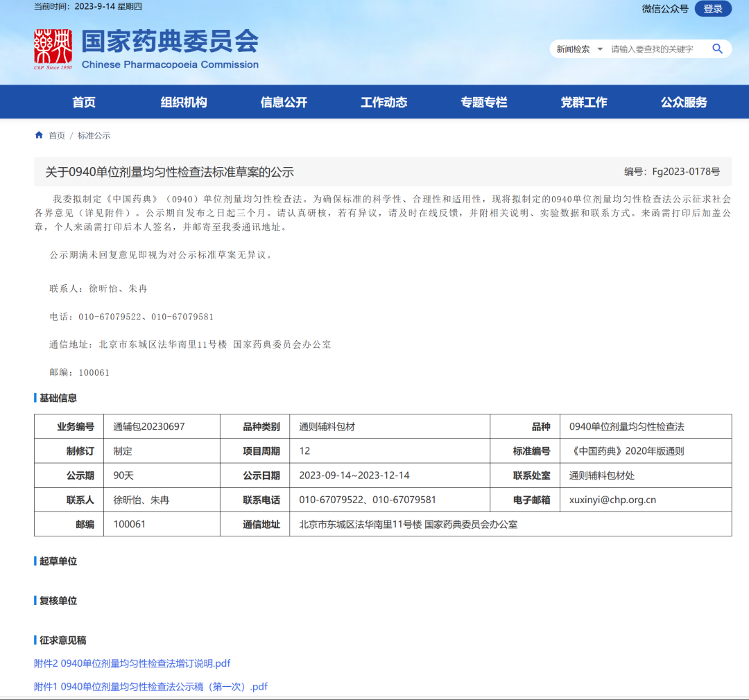This screenshot has height=700, width=749.
Task: Click the 编号 Fg2023-0178号 text
Action: click(x=671, y=171)
